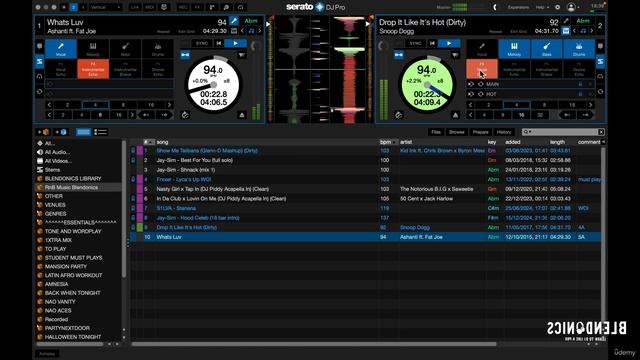Enable SYNC on deck 2
640x360 pixels.
416,43
